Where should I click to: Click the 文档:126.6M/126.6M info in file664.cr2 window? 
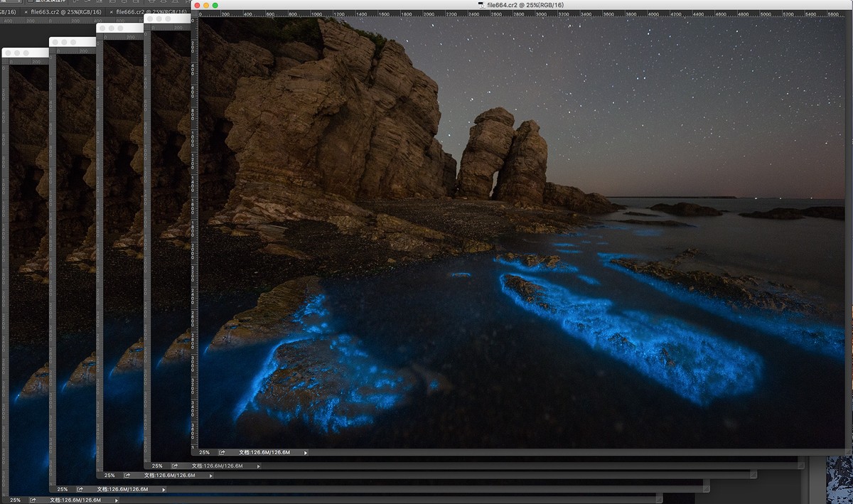[x=264, y=452]
